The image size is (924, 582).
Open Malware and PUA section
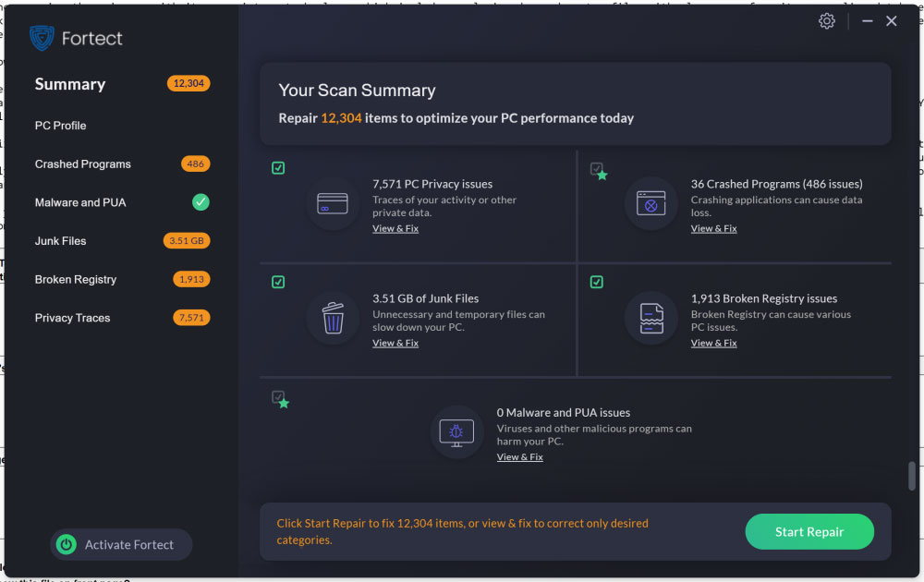pyautogui.click(x=80, y=202)
